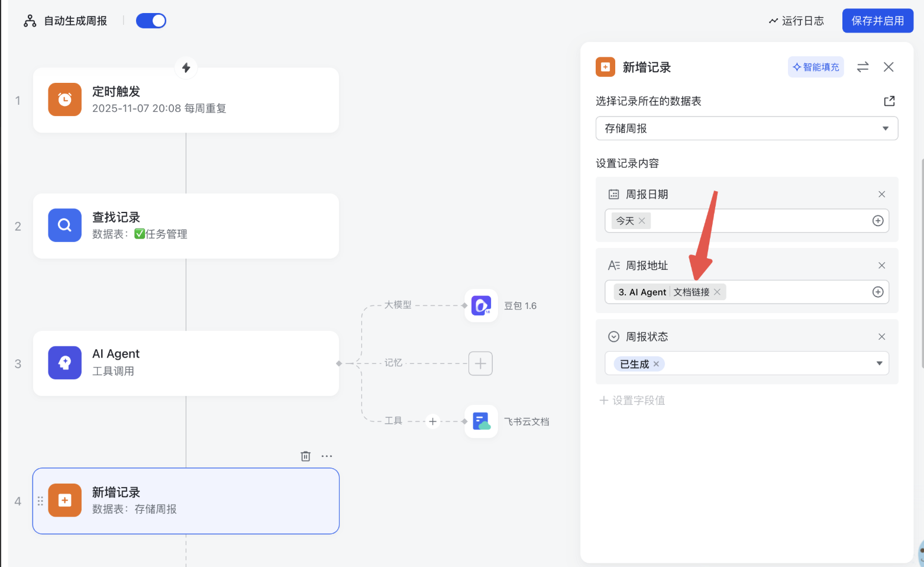Remove the 已生成 status tag
Image resolution: width=924 pixels, height=567 pixels.
coord(656,364)
